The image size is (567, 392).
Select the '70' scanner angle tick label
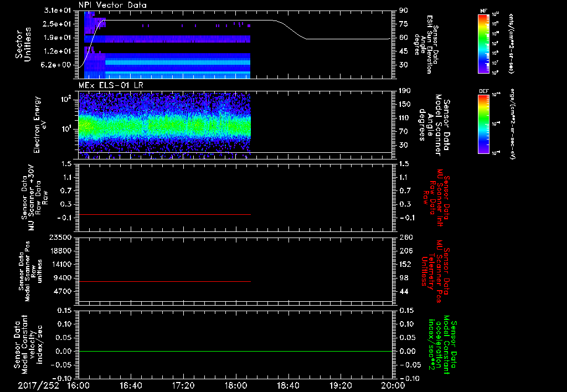tap(404, 132)
